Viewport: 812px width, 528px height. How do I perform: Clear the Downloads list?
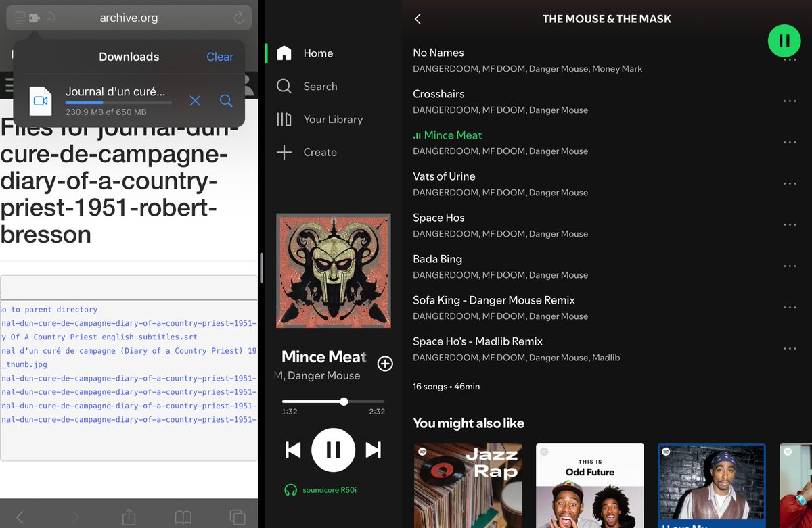[x=220, y=57]
